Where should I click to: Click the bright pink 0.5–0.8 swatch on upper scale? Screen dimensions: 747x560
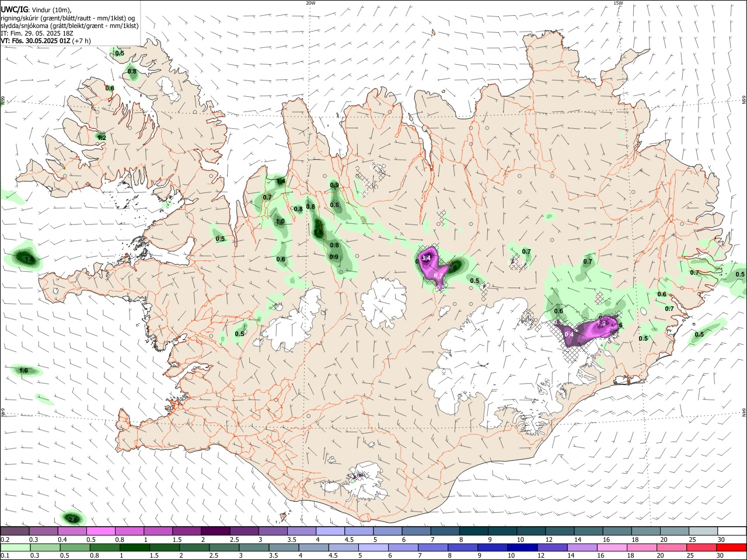coord(101,531)
